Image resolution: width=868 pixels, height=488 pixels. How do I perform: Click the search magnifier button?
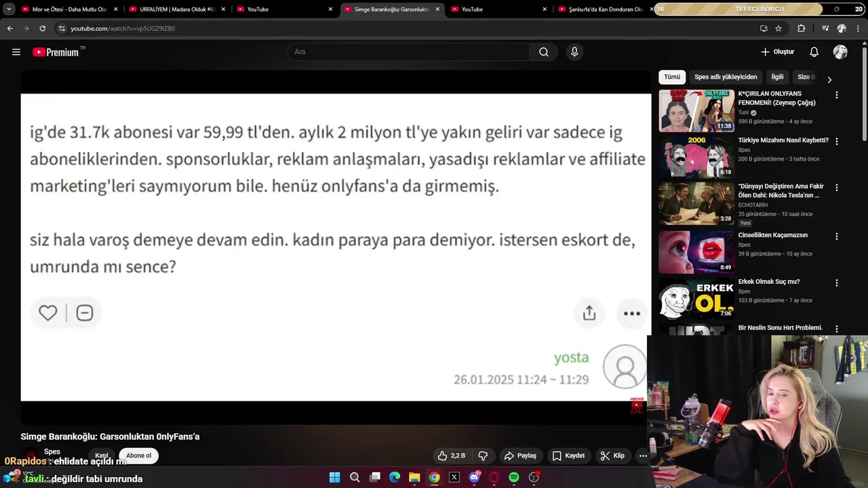point(544,52)
